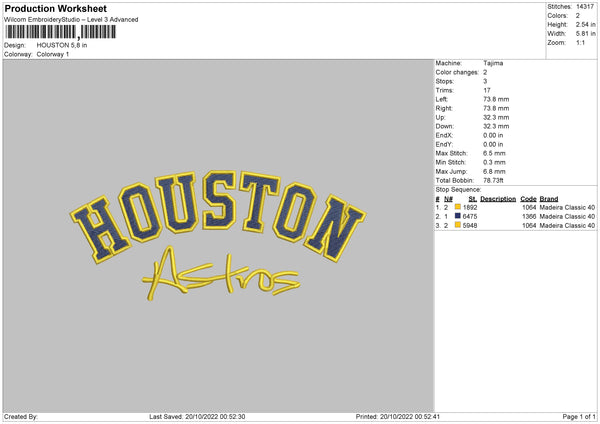Click the 'N#' column header
This screenshot has width=600, height=424.
point(448,199)
